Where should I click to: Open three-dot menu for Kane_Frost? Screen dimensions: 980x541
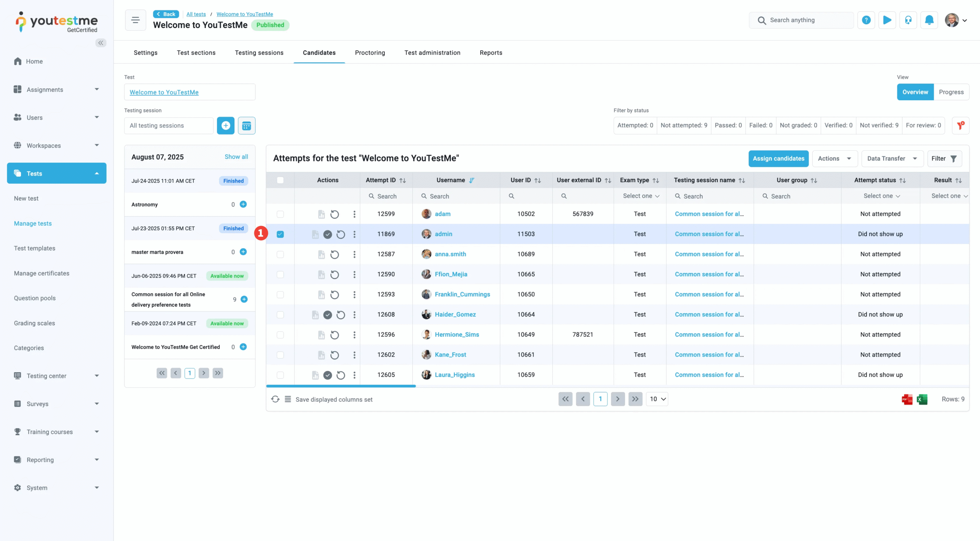pos(354,355)
